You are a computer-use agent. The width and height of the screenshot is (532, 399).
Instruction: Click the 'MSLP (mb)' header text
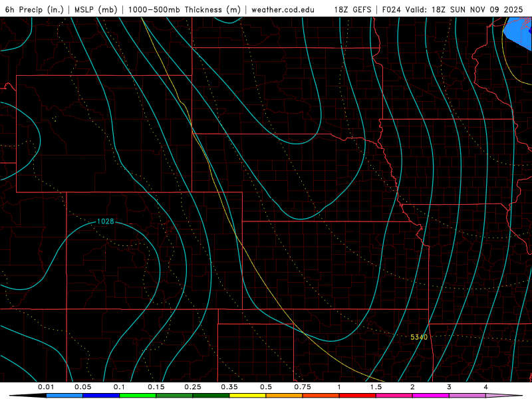tap(96, 9)
